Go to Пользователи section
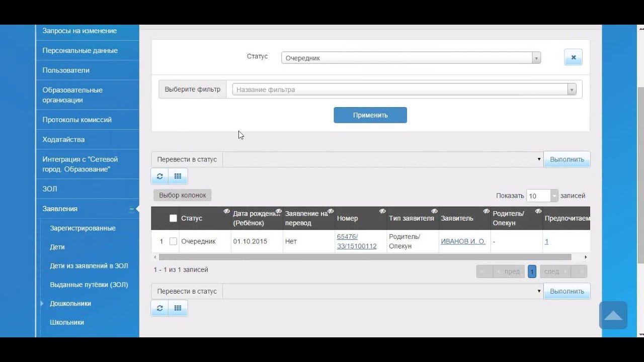The width and height of the screenshot is (644, 362). (66, 70)
